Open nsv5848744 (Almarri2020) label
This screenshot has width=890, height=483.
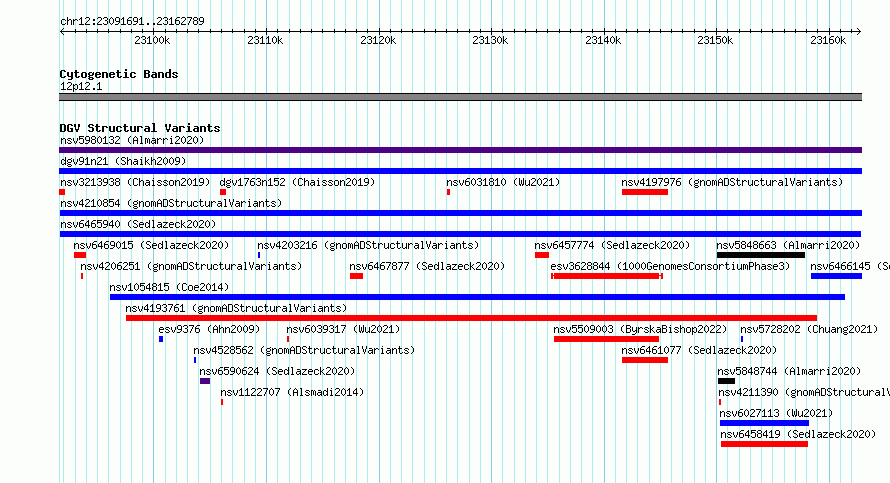tap(789, 371)
